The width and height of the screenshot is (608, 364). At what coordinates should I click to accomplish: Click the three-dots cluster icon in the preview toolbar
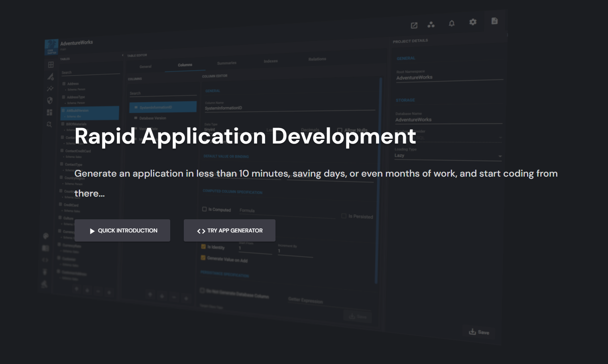pyautogui.click(x=431, y=24)
